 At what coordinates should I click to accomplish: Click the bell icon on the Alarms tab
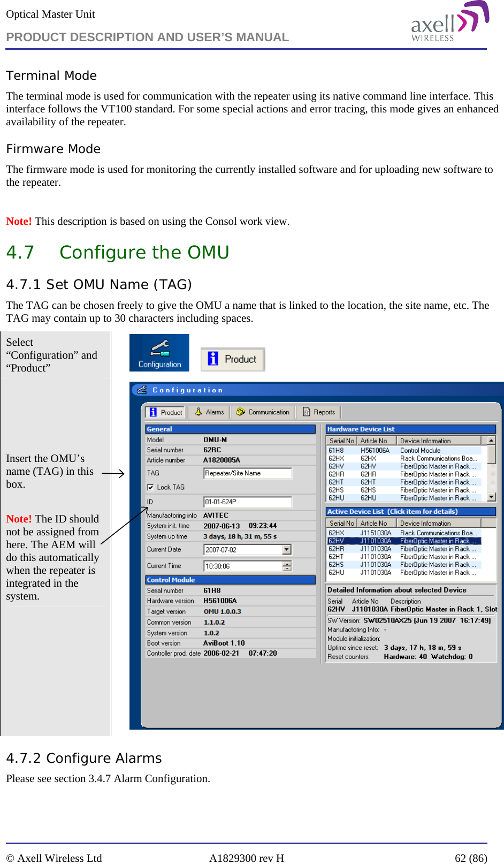point(198,412)
